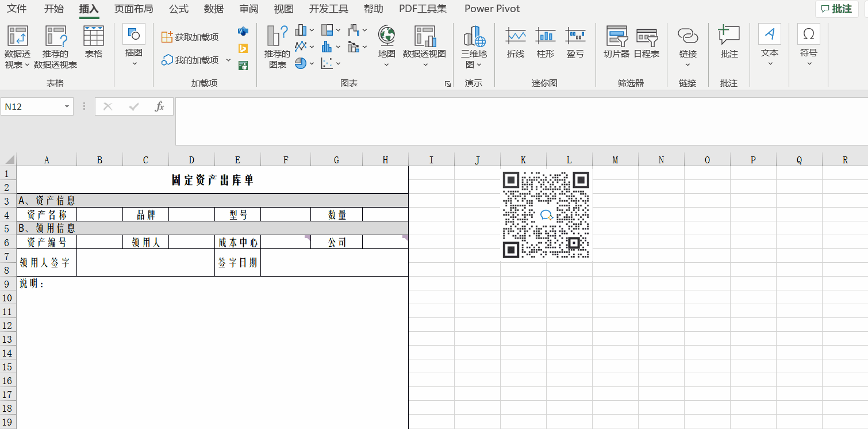The height and width of the screenshot is (429, 868).
Task: Open the PDF工具集 tab
Action: pos(423,9)
